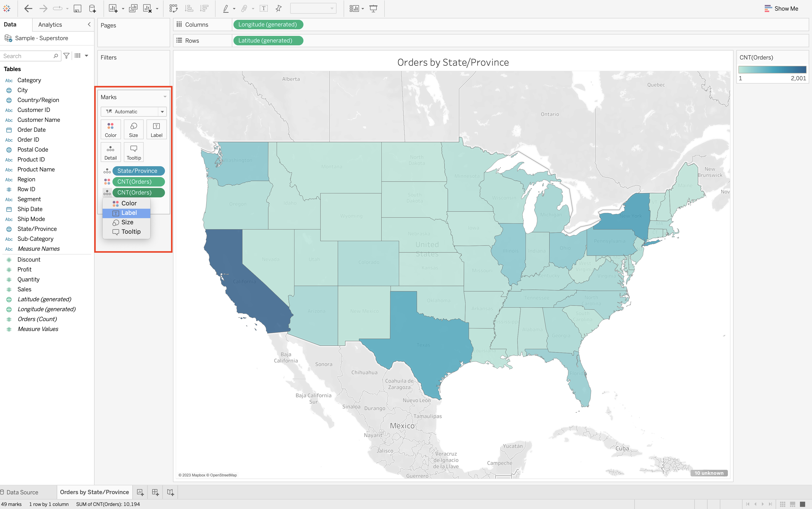Click Size on the Marks card

coord(134,129)
